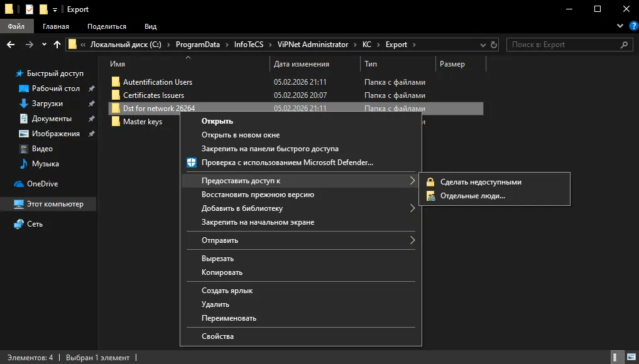Click the Музыка note icon
Viewport: 639px width, 364px height.
click(24, 164)
